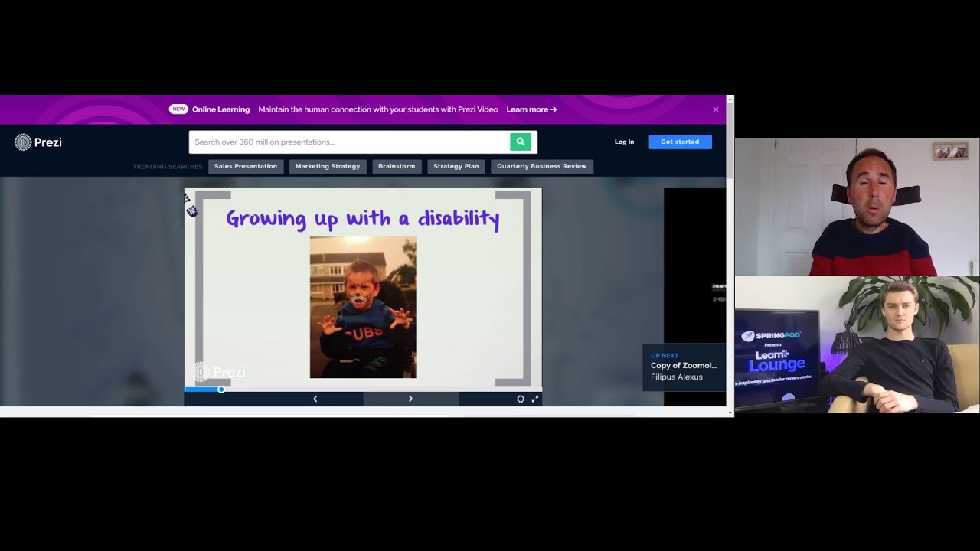Close the purple Online Learning banner
Screen dimensions: 980x551
click(x=716, y=109)
